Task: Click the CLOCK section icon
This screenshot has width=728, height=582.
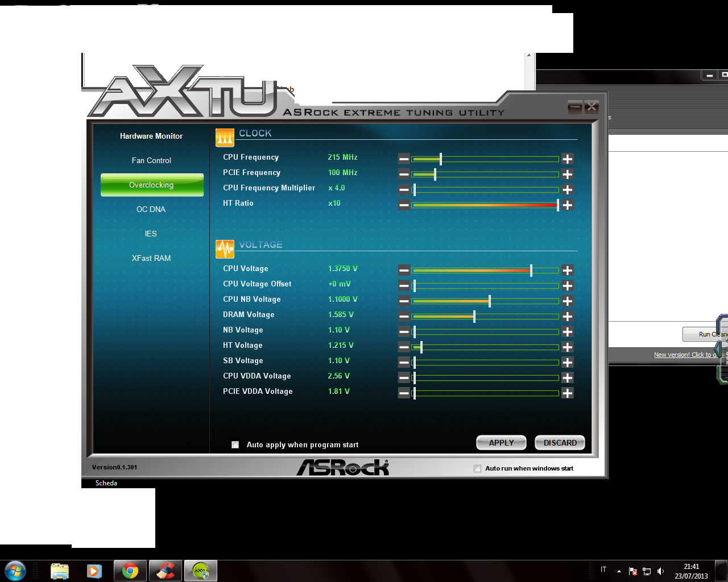Action: (x=225, y=138)
